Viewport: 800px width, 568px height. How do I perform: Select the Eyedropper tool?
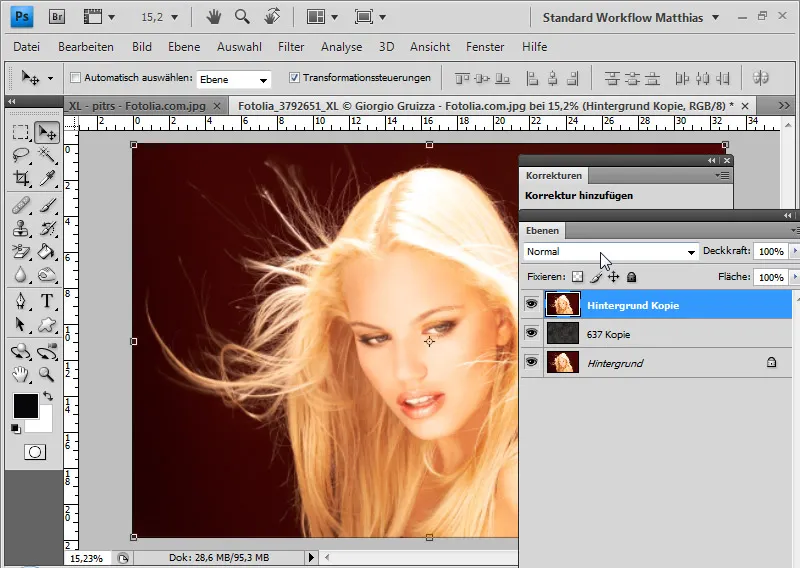point(47,178)
